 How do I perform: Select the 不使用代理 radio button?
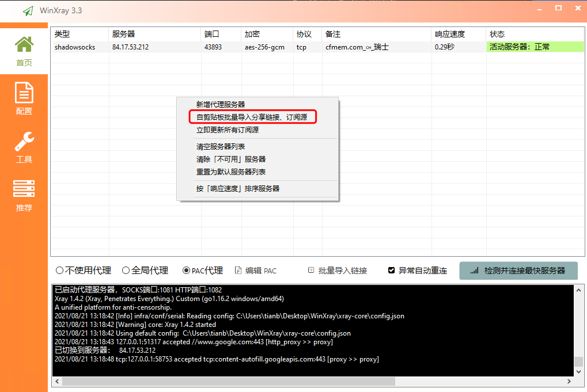tap(59, 270)
